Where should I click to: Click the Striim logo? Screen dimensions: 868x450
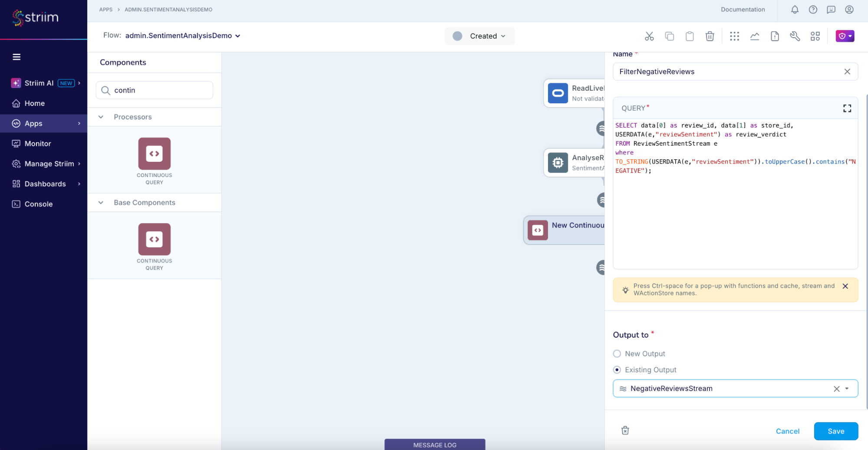pyautogui.click(x=35, y=18)
